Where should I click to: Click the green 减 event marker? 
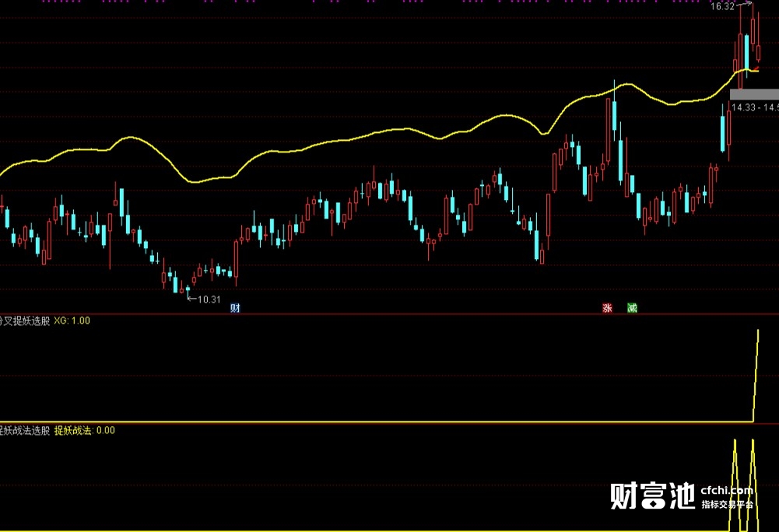click(632, 308)
